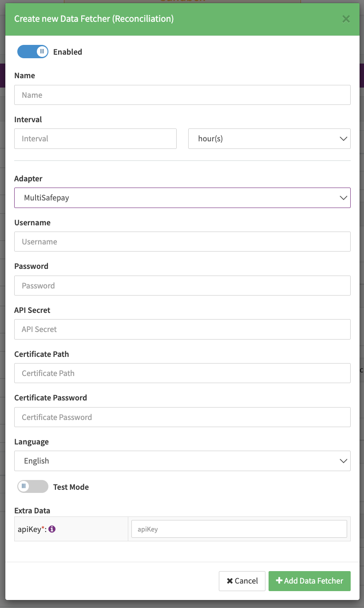Click the Password input box
This screenshot has height=608, width=364.
pyautogui.click(x=182, y=285)
